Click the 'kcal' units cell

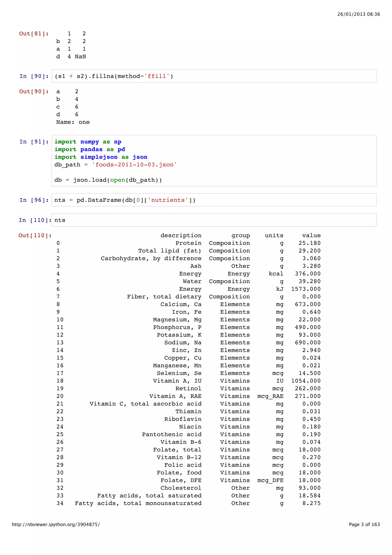(276, 274)
